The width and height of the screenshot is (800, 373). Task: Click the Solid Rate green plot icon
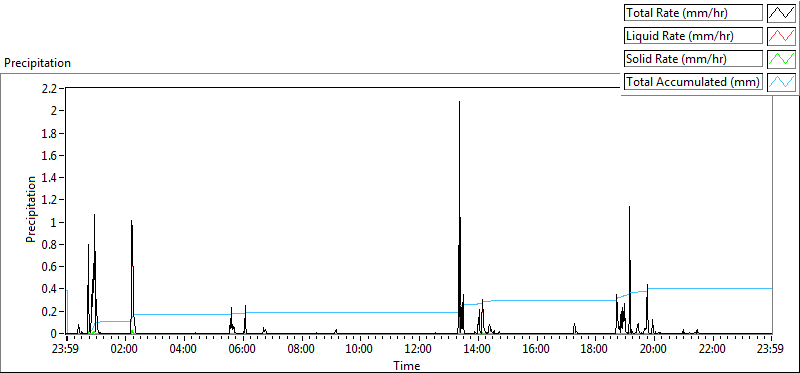781,59
